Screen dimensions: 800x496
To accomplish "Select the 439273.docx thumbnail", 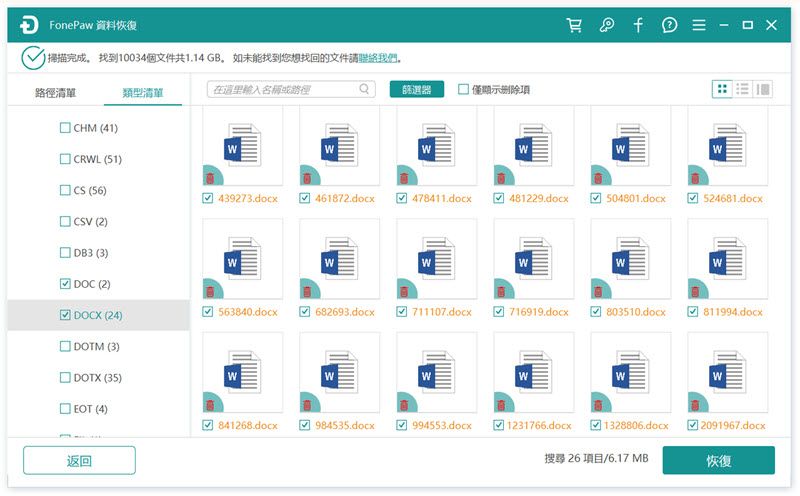I will click(242, 146).
